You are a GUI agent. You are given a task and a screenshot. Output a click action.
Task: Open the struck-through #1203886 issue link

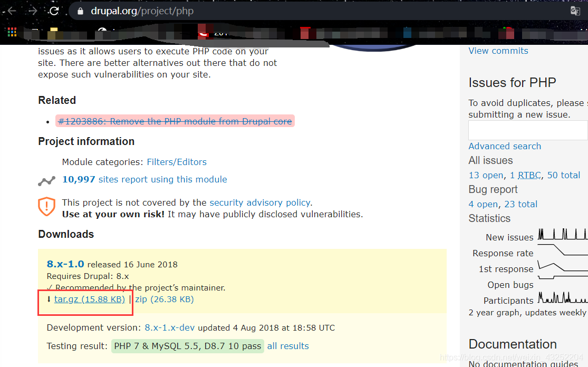coord(175,121)
